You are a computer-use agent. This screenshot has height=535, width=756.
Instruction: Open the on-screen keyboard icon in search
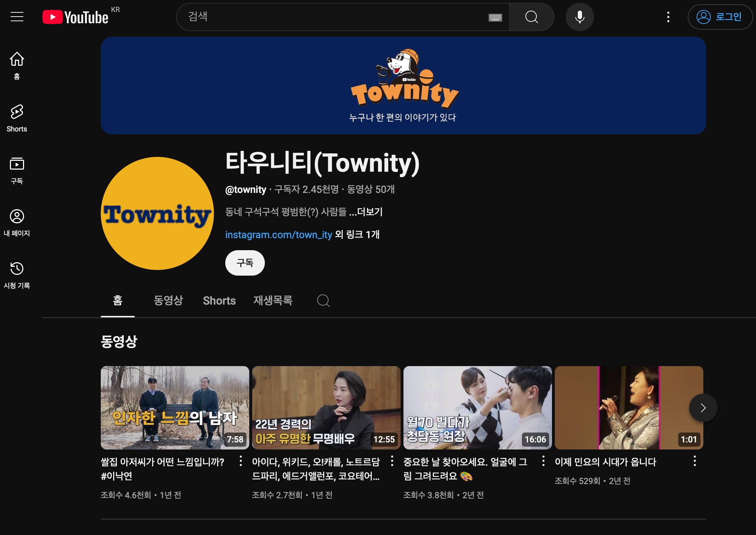[495, 17]
